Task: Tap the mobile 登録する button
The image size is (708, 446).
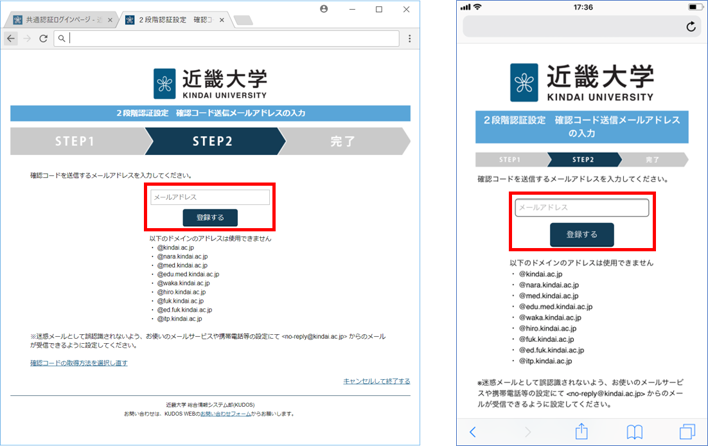Action: point(581,234)
